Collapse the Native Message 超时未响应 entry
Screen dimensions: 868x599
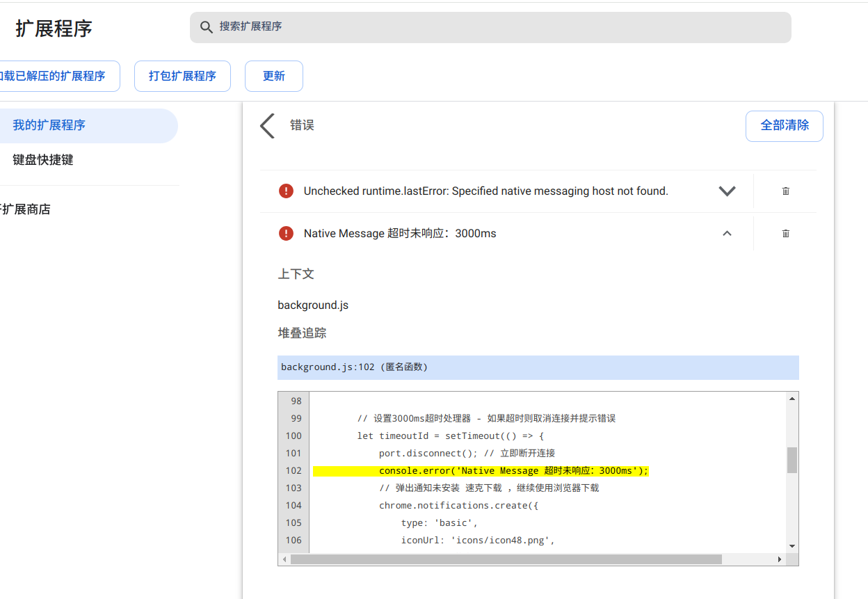tap(727, 234)
